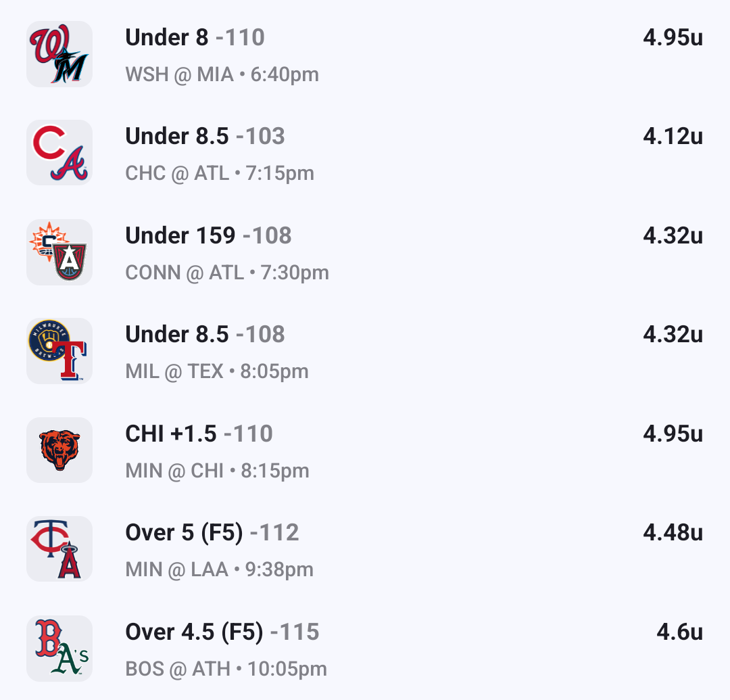730x700 pixels.
Task: Tap the 4.6u unit amount
Action: (679, 632)
